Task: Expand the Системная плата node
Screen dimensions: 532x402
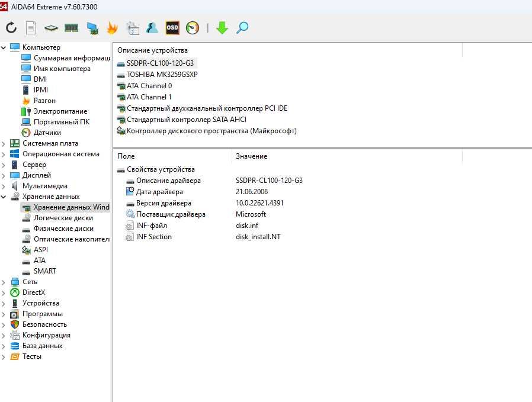Action: click(x=4, y=143)
